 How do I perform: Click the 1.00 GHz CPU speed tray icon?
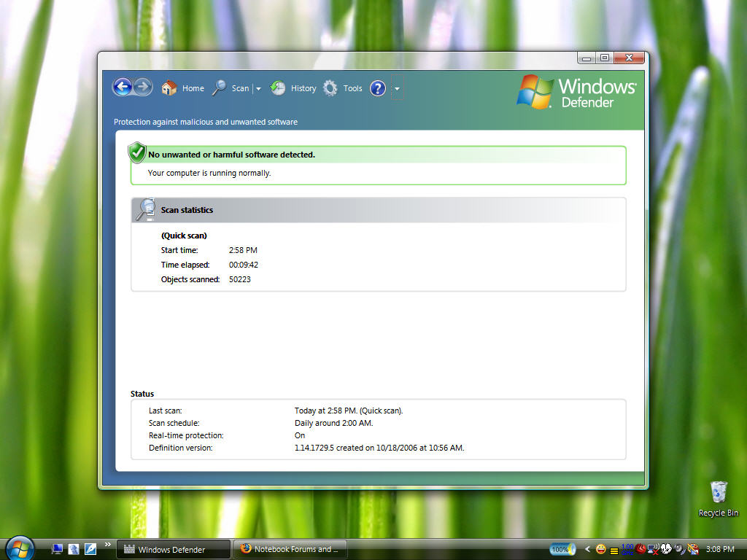[627, 550]
